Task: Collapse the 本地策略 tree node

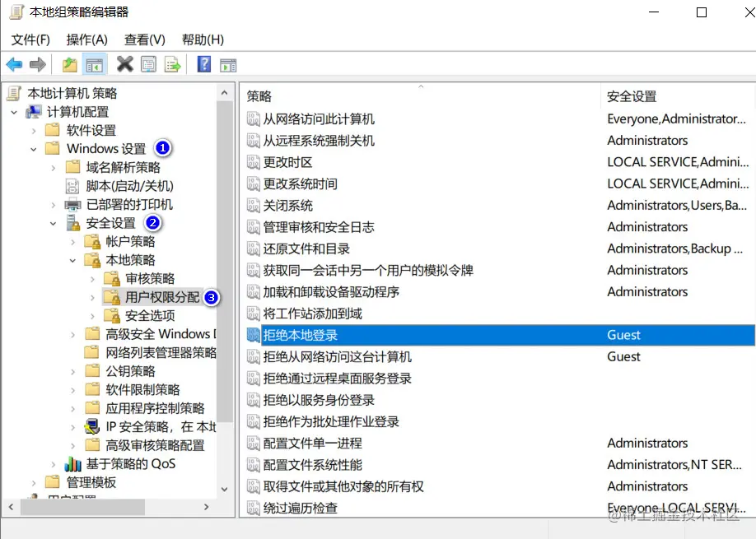Action: click(72, 260)
